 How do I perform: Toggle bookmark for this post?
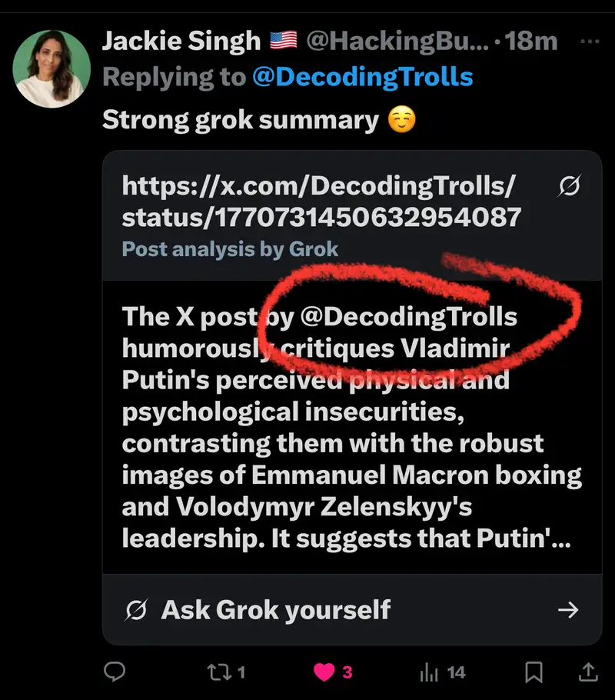pyautogui.click(x=533, y=672)
